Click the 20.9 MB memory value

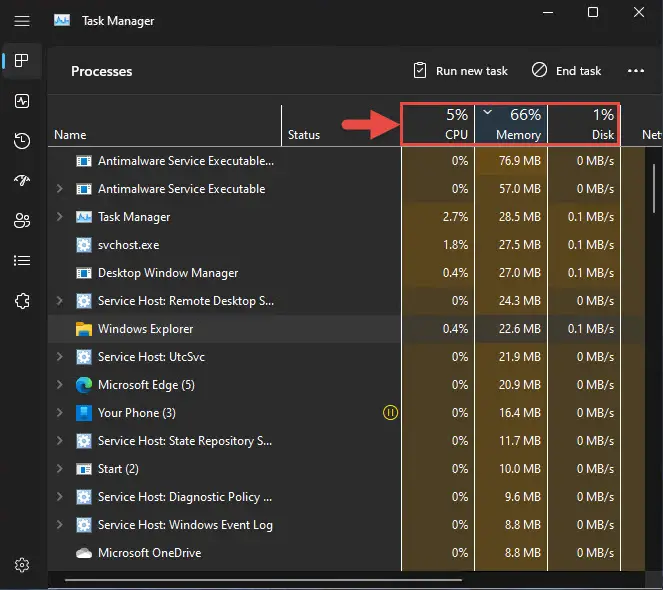520,385
